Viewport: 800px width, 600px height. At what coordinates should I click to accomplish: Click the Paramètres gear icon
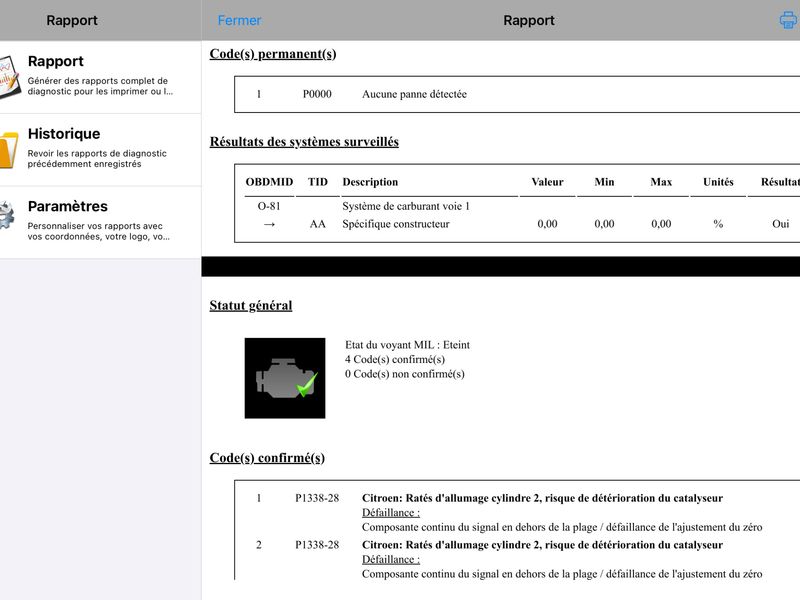coord(7,215)
